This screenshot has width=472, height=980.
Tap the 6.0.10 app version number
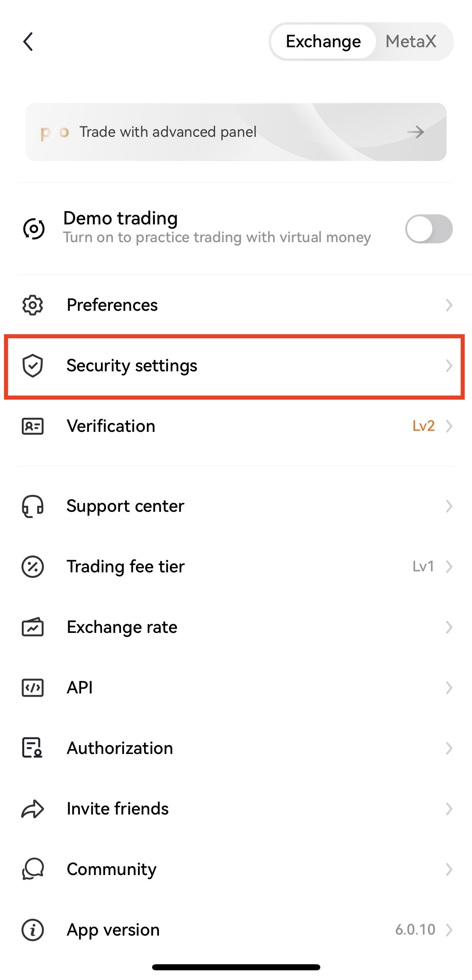click(x=415, y=930)
